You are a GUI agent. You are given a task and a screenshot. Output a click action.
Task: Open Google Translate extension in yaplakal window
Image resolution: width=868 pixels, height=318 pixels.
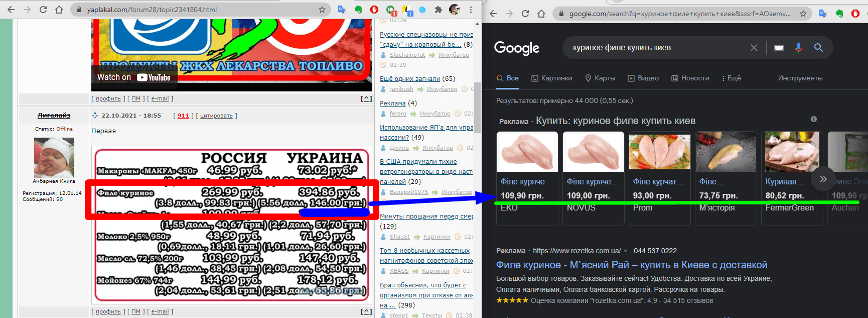(x=342, y=10)
